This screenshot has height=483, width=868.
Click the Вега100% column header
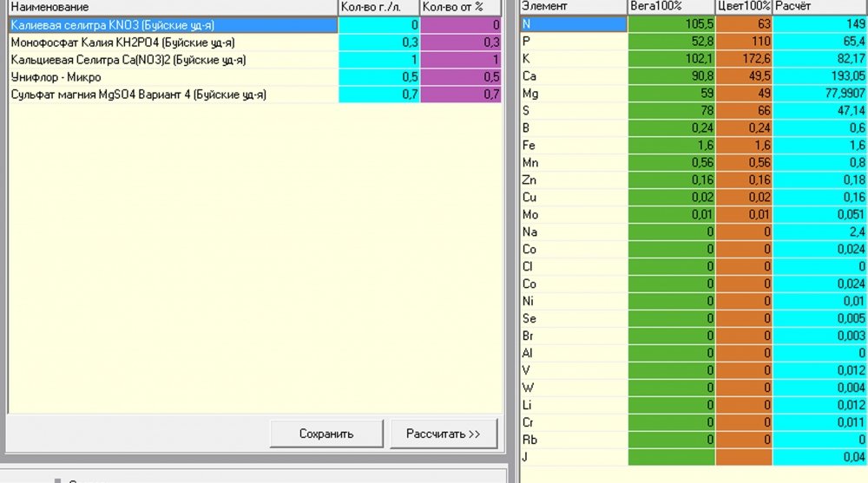(x=672, y=7)
